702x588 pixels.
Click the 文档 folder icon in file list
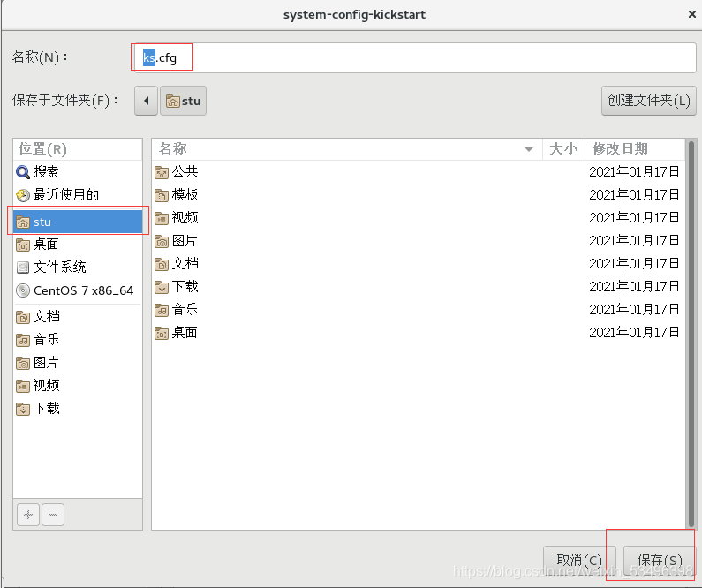pos(162,265)
